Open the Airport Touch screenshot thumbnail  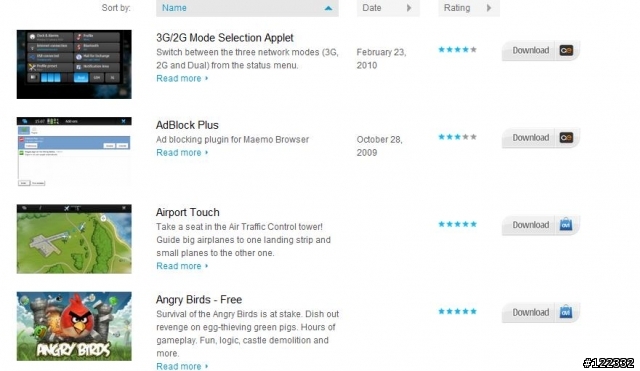[74, 239]
